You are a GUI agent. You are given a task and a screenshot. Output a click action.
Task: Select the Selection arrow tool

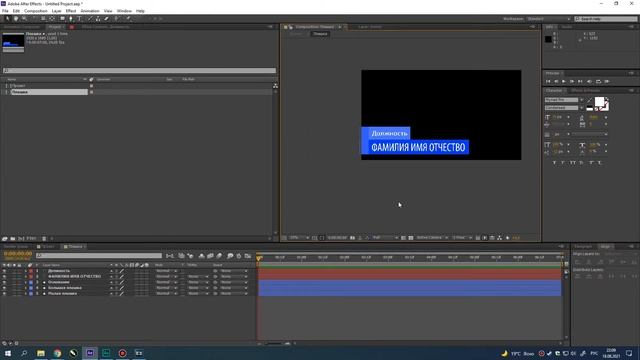point(7,18)
